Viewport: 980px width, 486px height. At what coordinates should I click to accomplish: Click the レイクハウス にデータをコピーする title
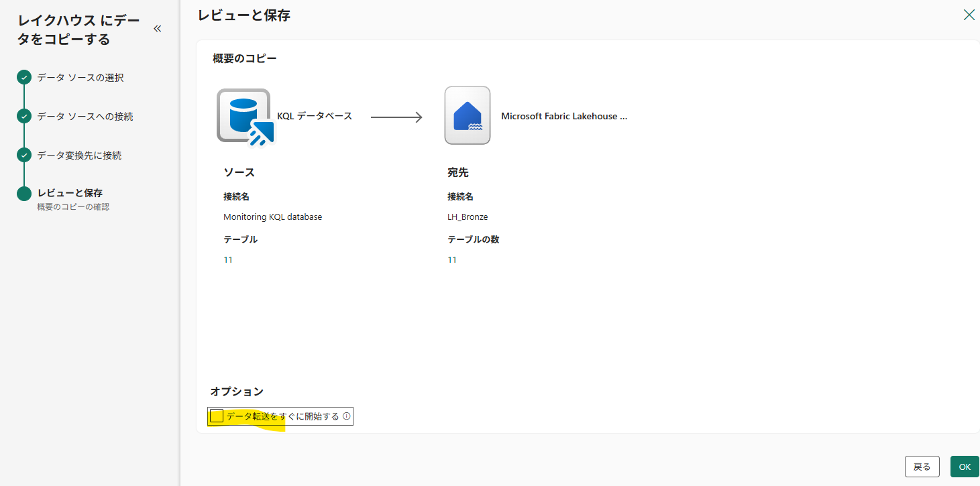pyautogui.click(x=79, y=30)
